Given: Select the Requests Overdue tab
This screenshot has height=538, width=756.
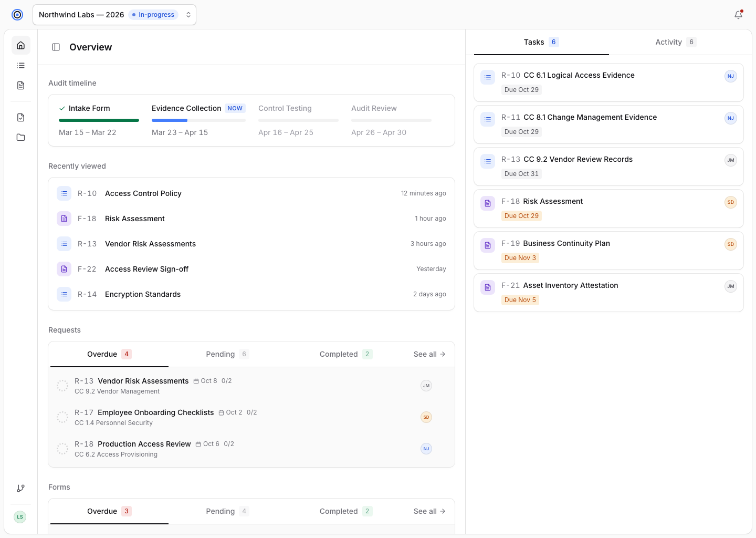Looking at the screenshot, I should coord(109,354).
